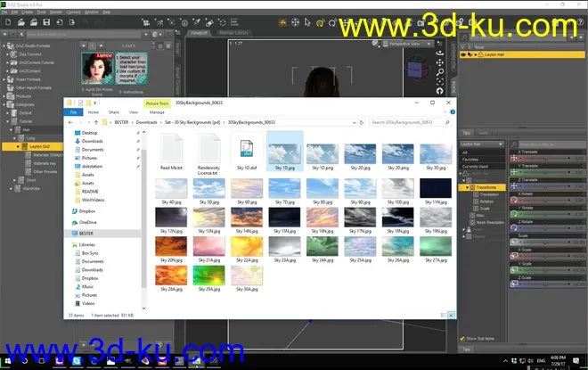The image size is (588, 370).
Task: Select the Sky 12A.jpg thumbnail
Action: [170, 218]
